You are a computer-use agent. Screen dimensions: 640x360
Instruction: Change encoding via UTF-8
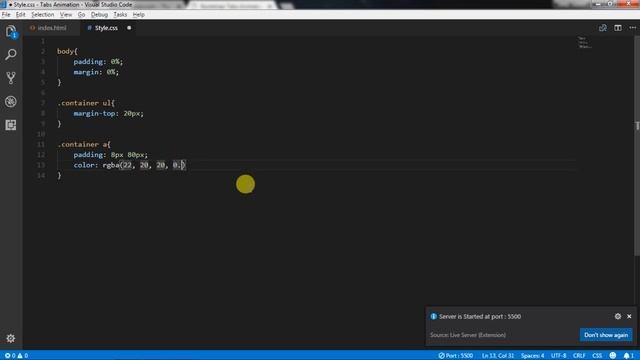point(558,356)
